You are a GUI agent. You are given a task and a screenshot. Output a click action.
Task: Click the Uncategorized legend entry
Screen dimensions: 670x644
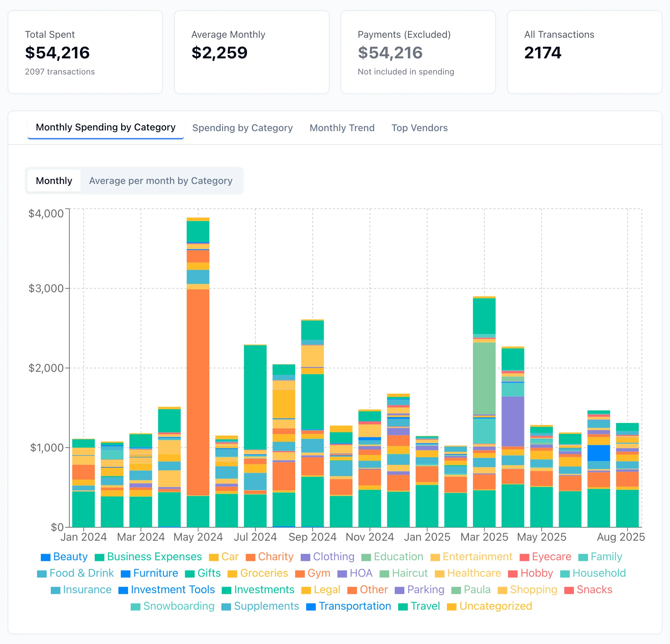489,606
